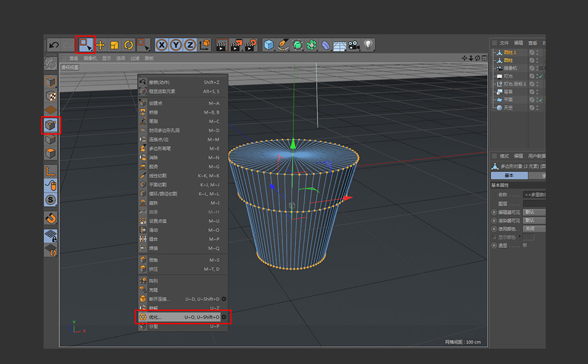The height and width of the screenshot is (364, 588).
Task: Open the 编辑器可见 dropdown set to 默认
Action: pyautogui.click(x=535, y=212)
